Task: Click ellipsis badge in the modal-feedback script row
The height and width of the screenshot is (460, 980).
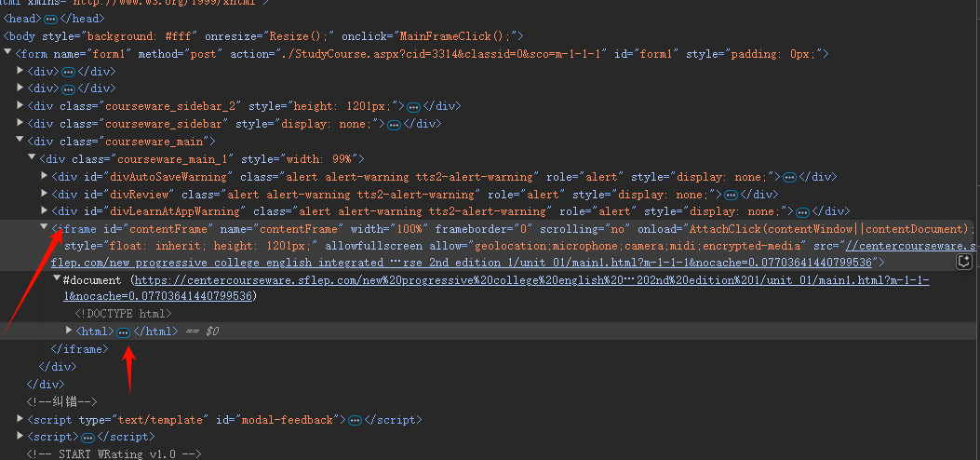Action: 355,420
